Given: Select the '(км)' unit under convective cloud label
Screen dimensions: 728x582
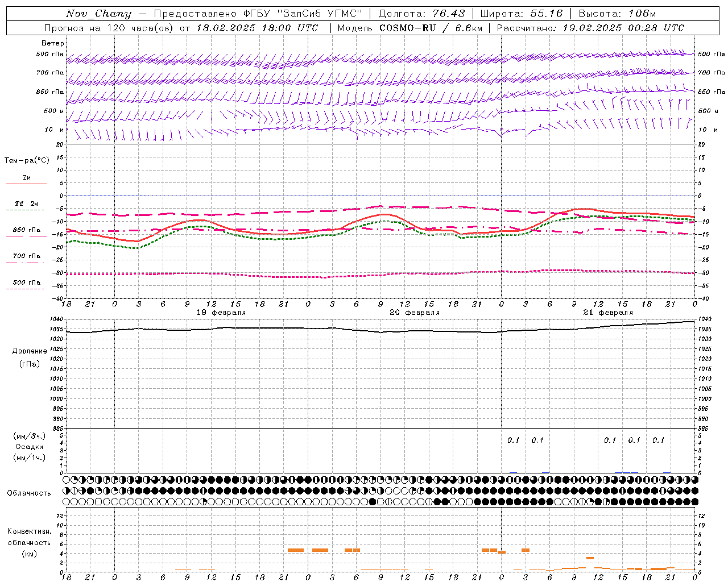Looking at the screenshot, I should coord(30,554).
